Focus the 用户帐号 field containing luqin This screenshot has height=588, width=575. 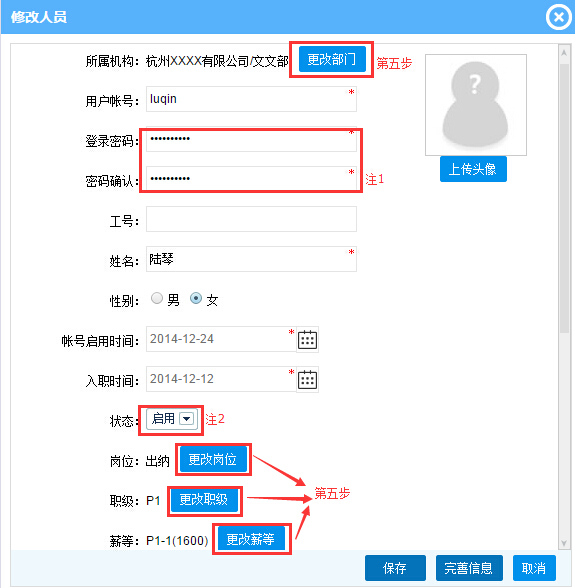point(251,99)
